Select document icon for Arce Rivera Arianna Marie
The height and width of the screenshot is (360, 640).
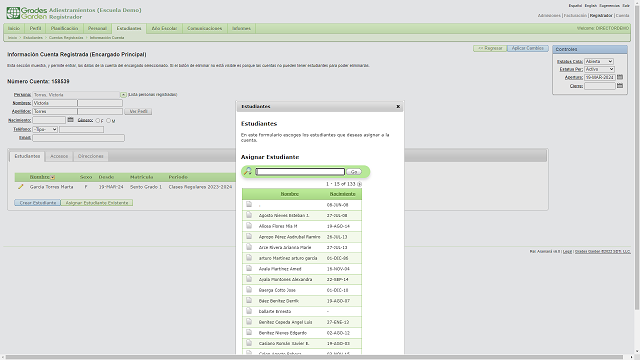[249, 247]
